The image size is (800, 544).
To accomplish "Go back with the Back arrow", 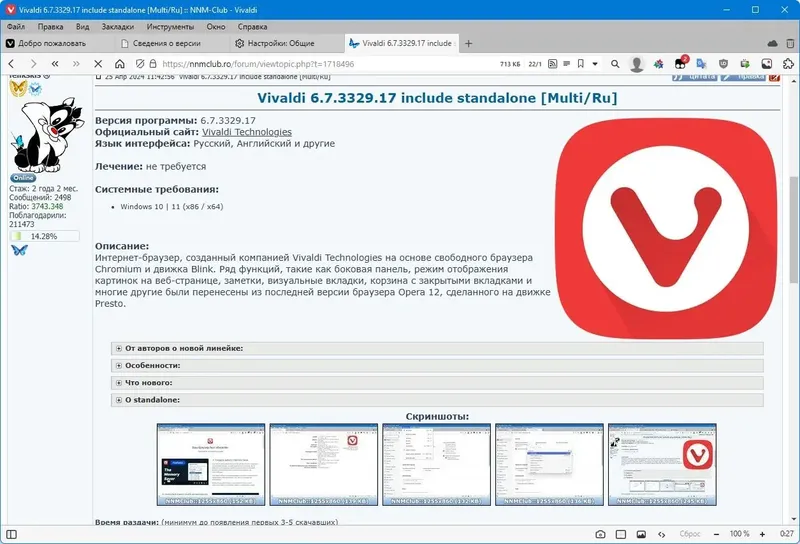I will click(x=12, y=64).
